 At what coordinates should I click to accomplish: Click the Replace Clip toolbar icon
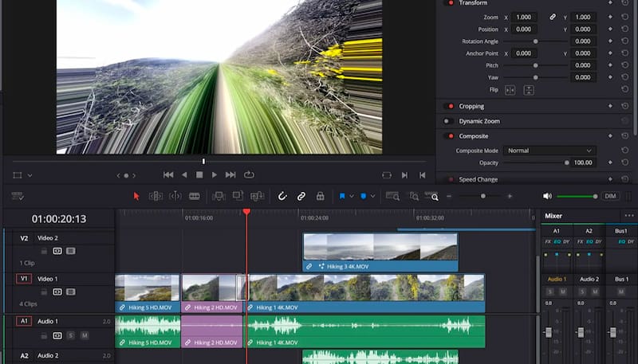tap(257, 196)
